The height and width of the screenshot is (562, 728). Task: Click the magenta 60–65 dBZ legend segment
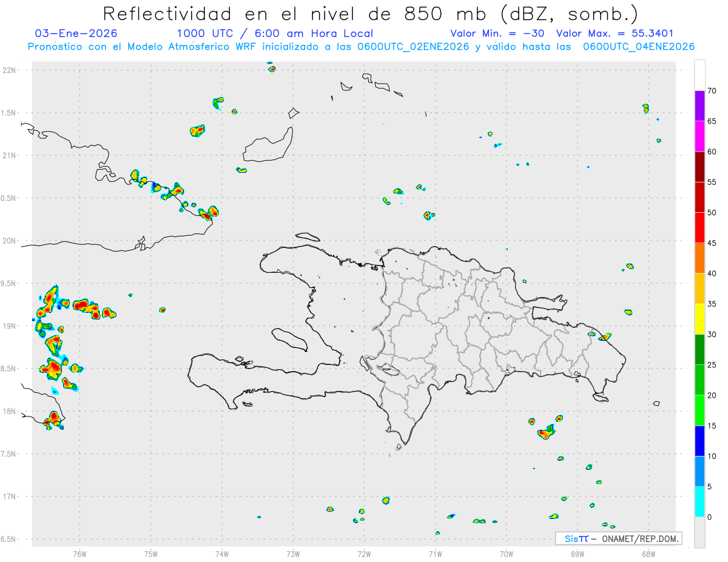coord(699,136)
